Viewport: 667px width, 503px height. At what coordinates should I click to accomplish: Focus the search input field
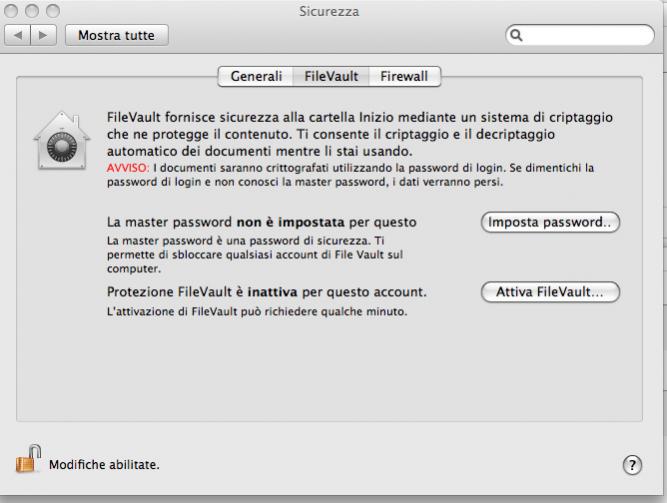coord(580,35)
